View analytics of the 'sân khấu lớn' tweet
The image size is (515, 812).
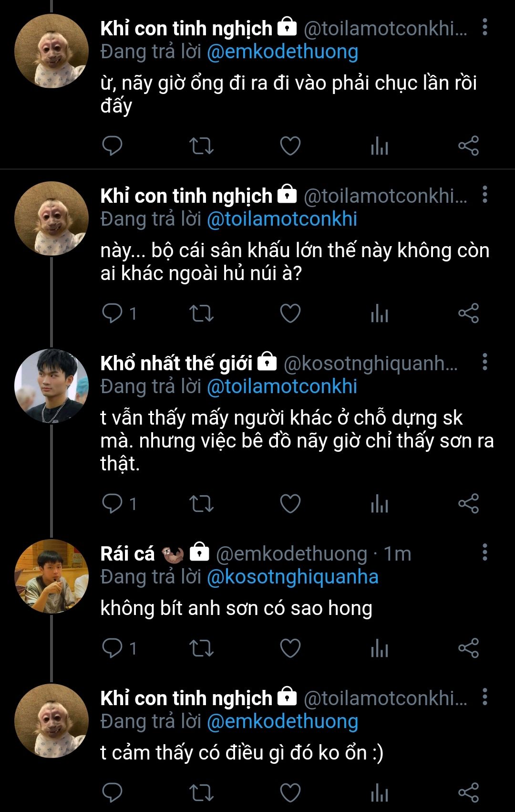(380, 313)
